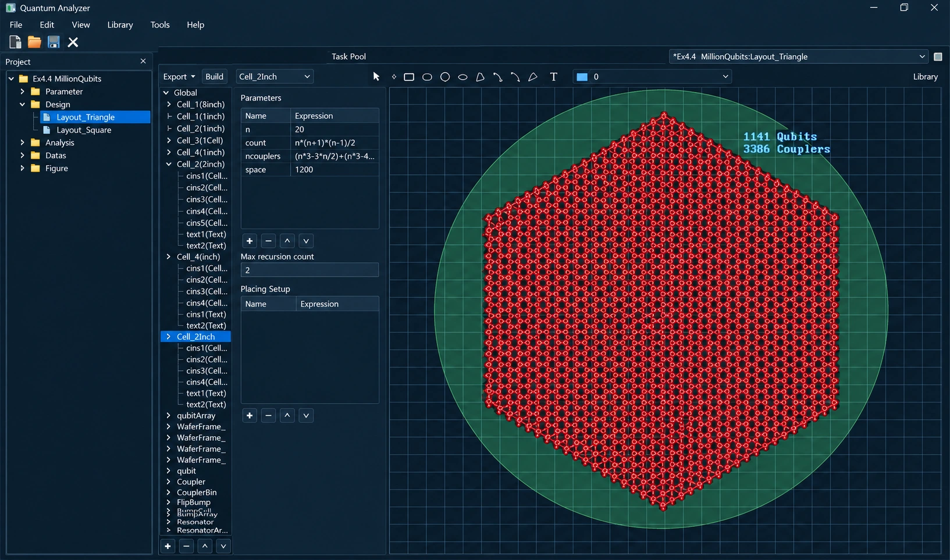
Task: Click the blue layer color swatch
Action: pyautogui.click(x=582, y=77)
